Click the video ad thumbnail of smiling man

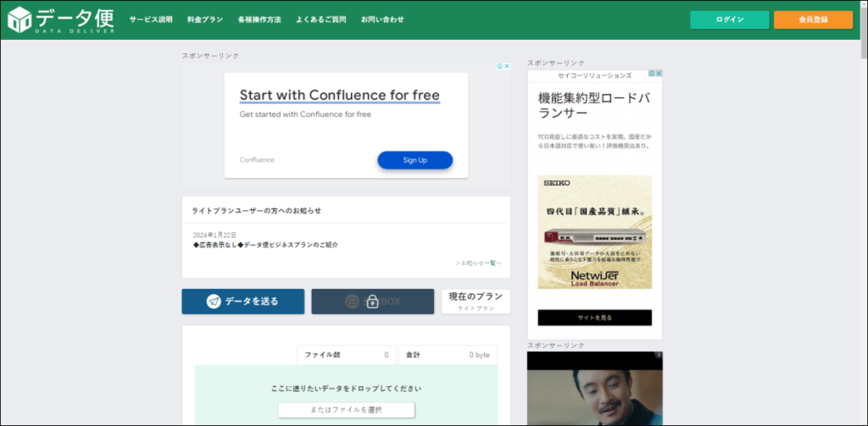595,389
